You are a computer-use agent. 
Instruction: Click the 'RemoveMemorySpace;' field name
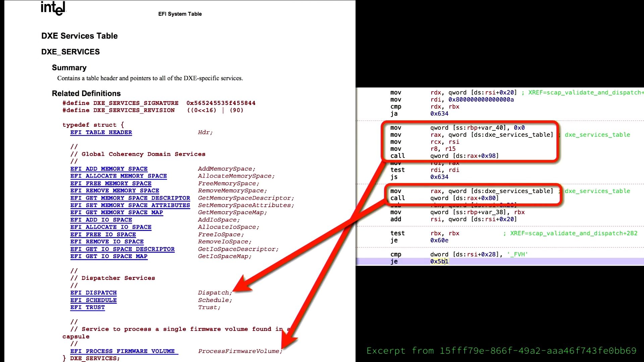[x=232, y=191]
